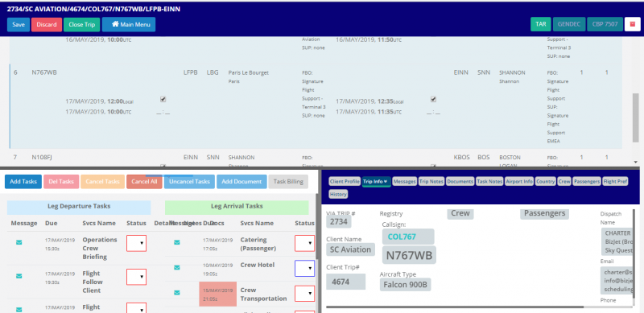The height and width of the screenshot is (313, 644).
Task: Click the white calendar icon button top right
Action: pos(633,24)
